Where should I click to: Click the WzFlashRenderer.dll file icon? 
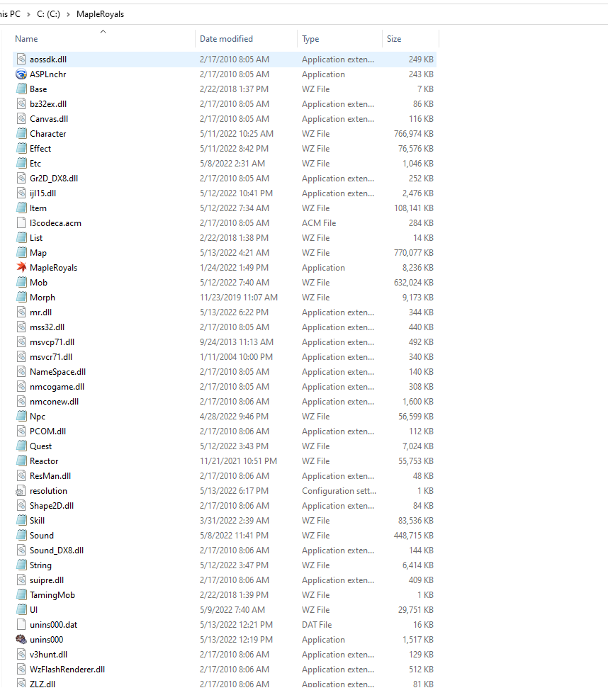click(x=21, y=670)
